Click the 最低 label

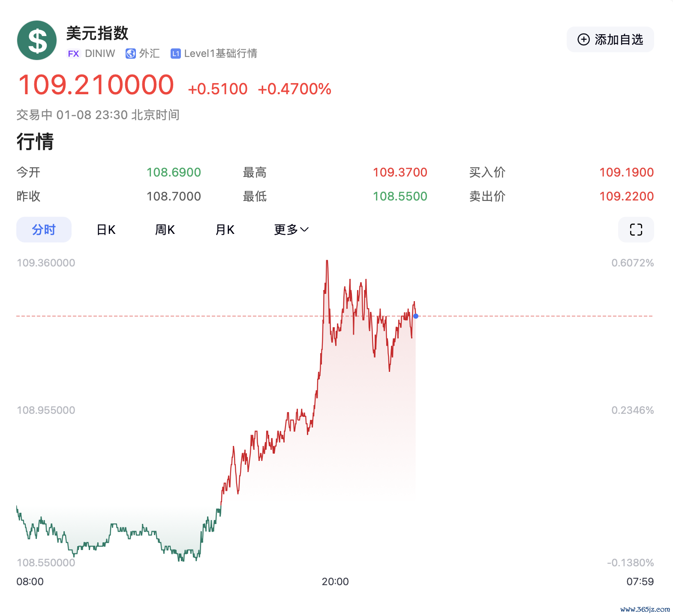click(x=255, y=196)
